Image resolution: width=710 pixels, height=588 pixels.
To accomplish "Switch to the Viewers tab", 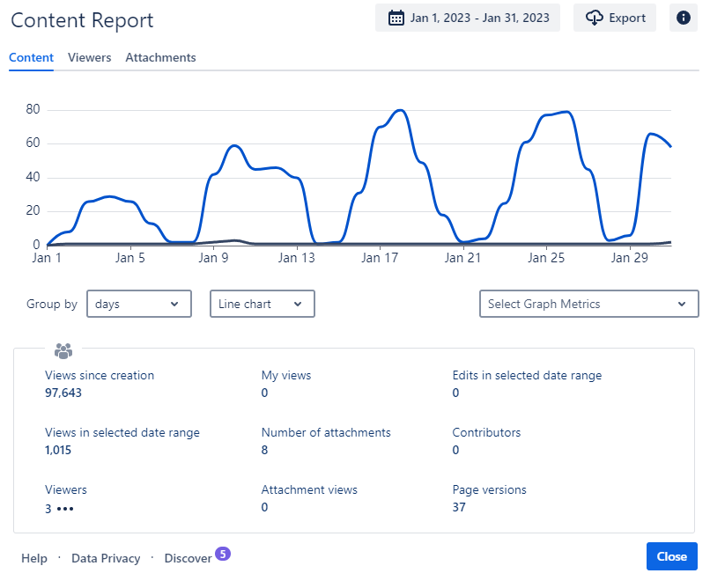I will (90, 57).
